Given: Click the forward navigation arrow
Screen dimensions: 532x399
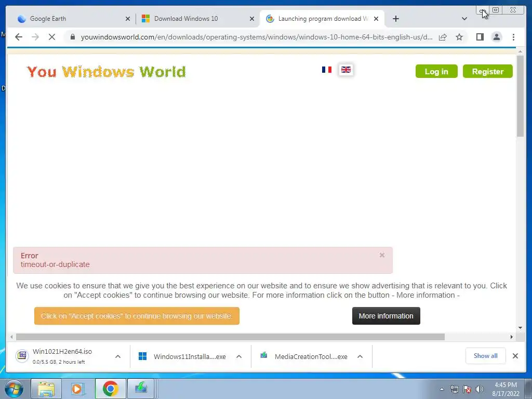Looking at the screenshot, I should [35, 37].
